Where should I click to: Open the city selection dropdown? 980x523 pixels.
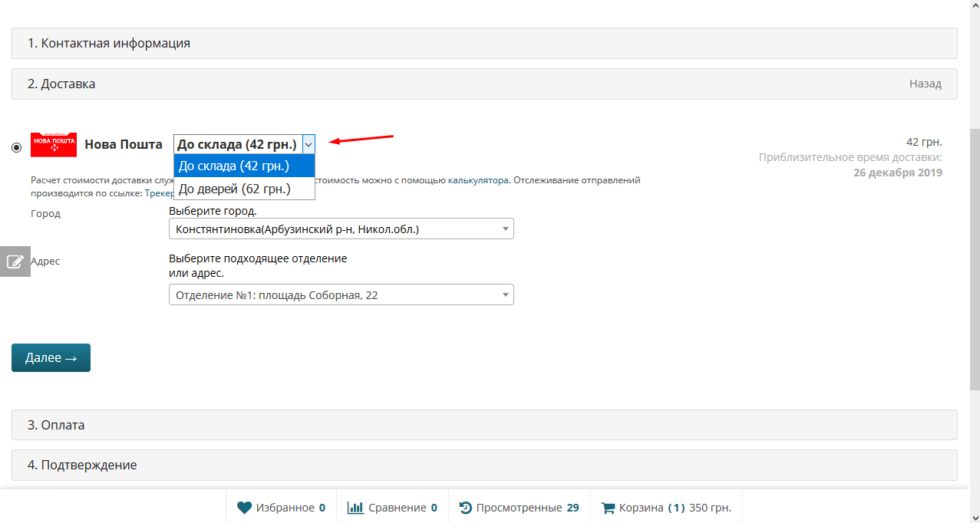click(x=341, y=229)
